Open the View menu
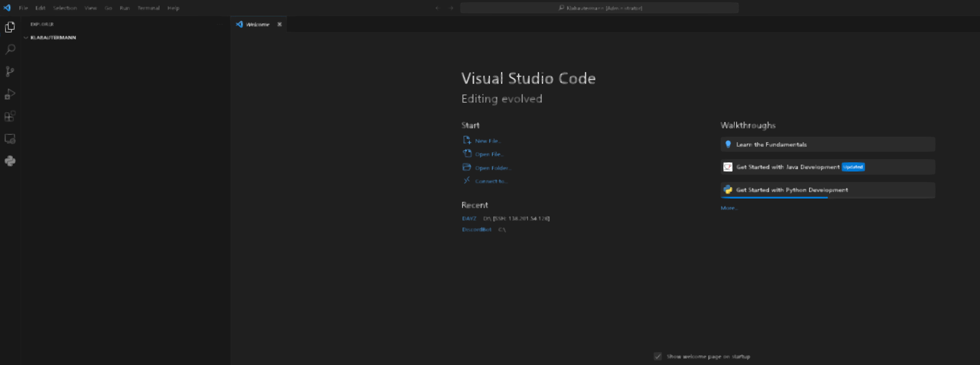Screen dimensions: 980x365 pyautogui.click(x=90, y=8)
